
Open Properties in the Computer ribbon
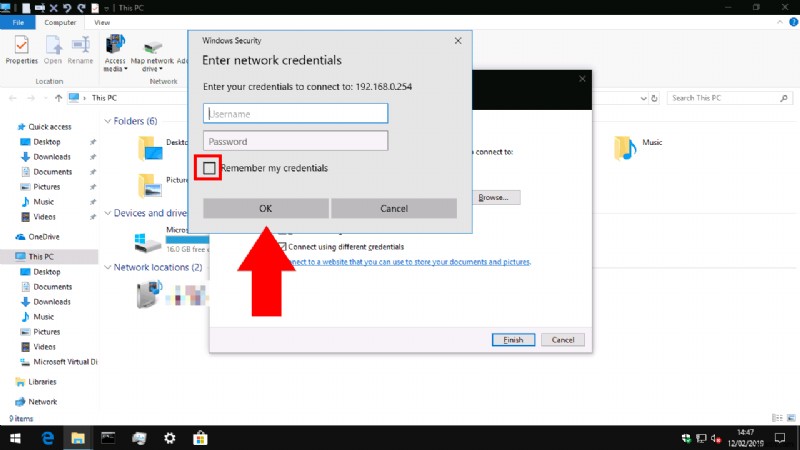click(x=21, y=49)
